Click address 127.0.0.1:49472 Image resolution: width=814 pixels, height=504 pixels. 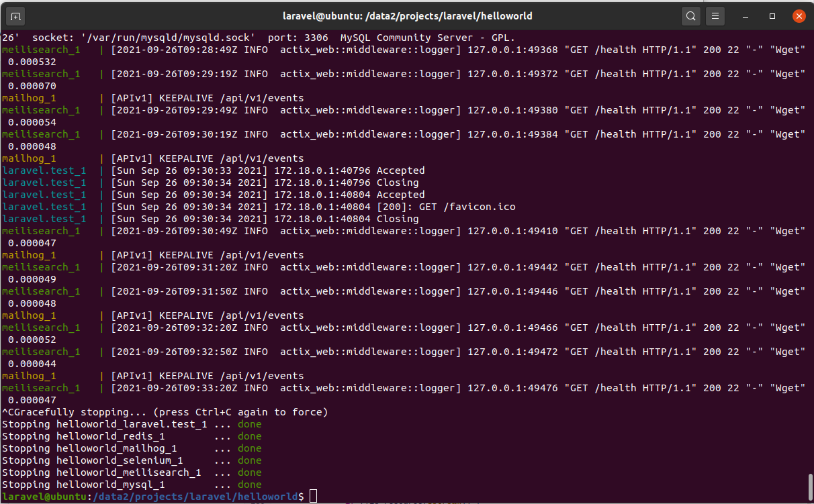[x=512, y=352]
